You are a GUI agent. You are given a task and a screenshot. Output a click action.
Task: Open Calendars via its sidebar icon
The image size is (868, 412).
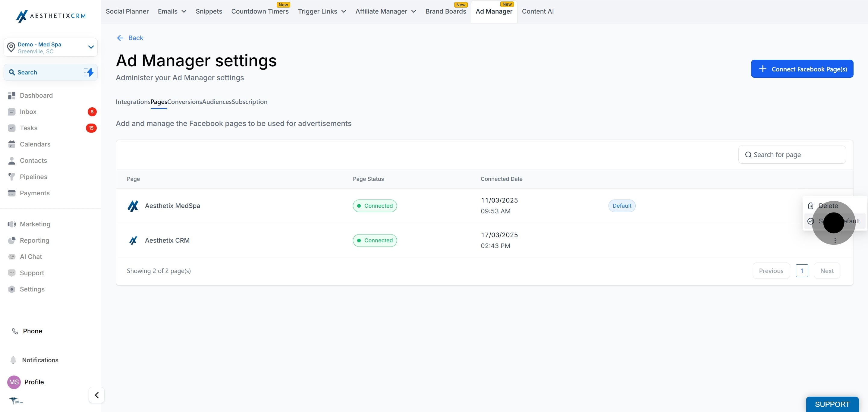click(12, 144)
